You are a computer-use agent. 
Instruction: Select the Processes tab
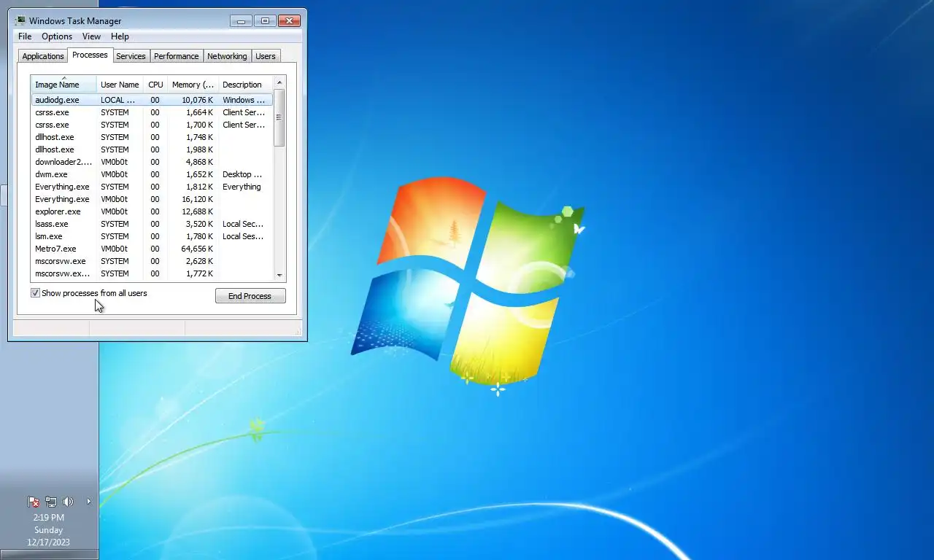click(x=90, y=55)
